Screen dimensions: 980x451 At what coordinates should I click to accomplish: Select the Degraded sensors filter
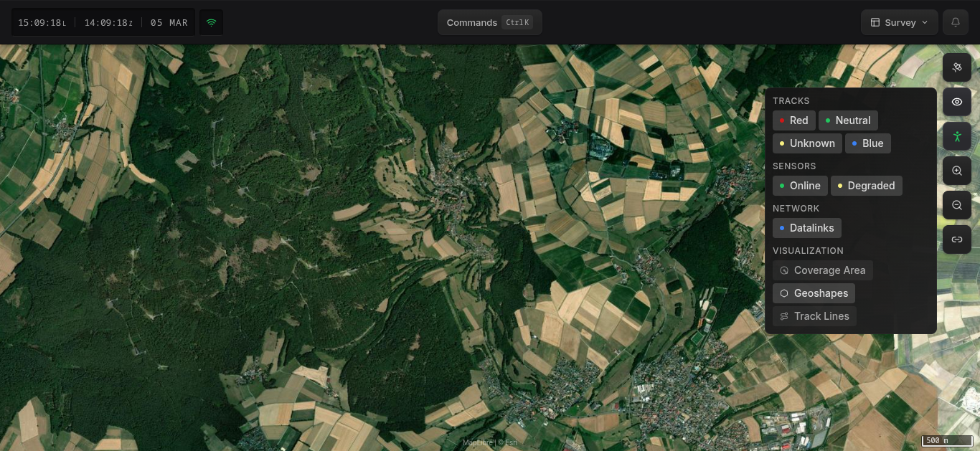tap(867, 186)
